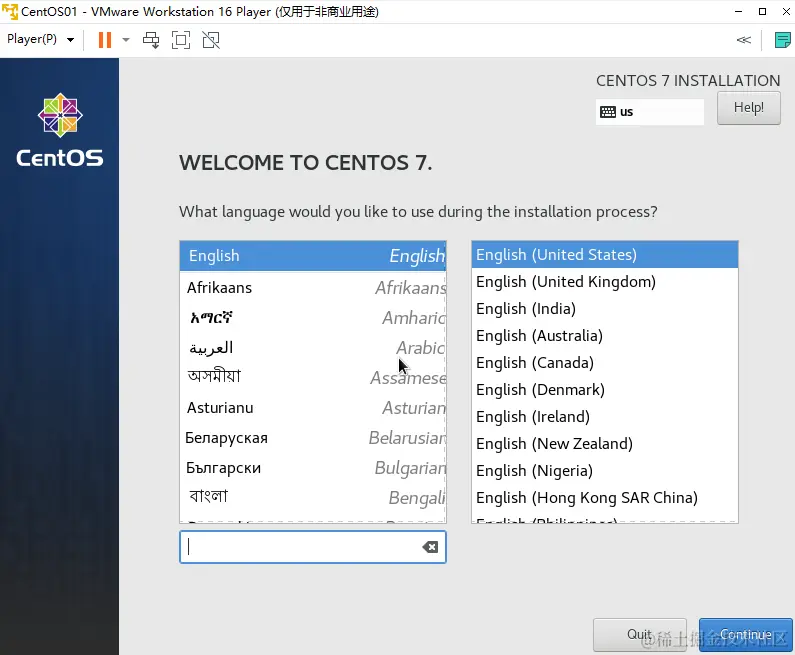Choose English (Australia) locale
The width and height of the screenshot is (795, 655).
(x=604, y=336)
